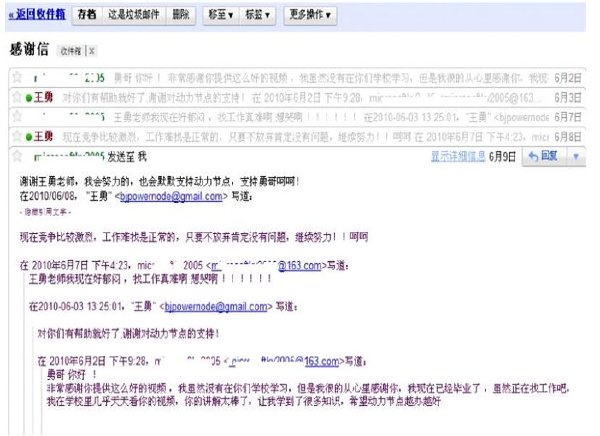Click the green status dot beside 王勇 on 6月3日
The image size is (600, 436).
29,98
